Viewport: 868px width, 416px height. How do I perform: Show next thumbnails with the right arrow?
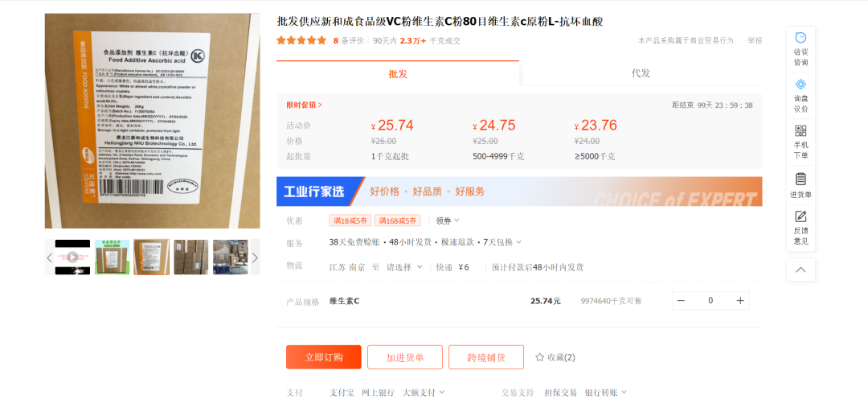[255, 257]
